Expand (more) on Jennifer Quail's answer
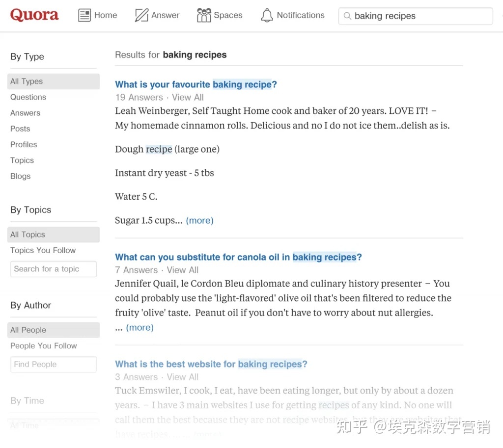The width and height of the screenshot is (503, 448). [140, 327]
